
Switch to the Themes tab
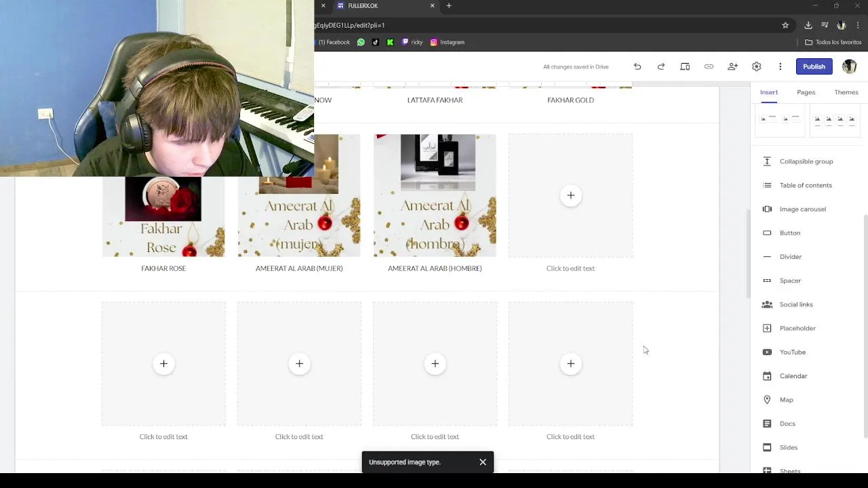(846, 92)
